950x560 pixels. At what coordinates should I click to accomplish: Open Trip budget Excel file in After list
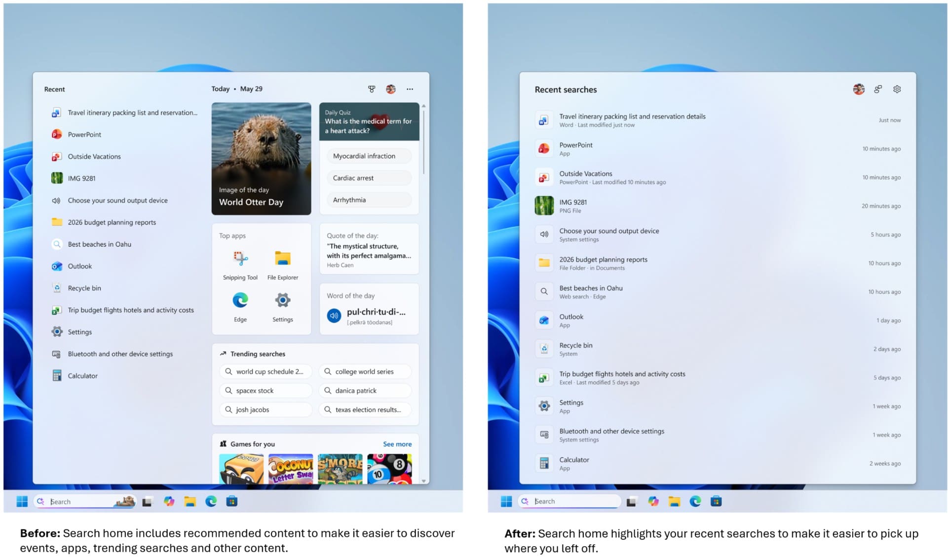(x=718, y=377)
